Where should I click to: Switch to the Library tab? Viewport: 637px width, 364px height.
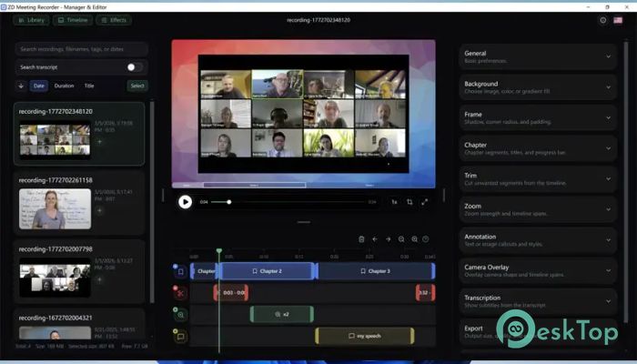coord(31,20)
